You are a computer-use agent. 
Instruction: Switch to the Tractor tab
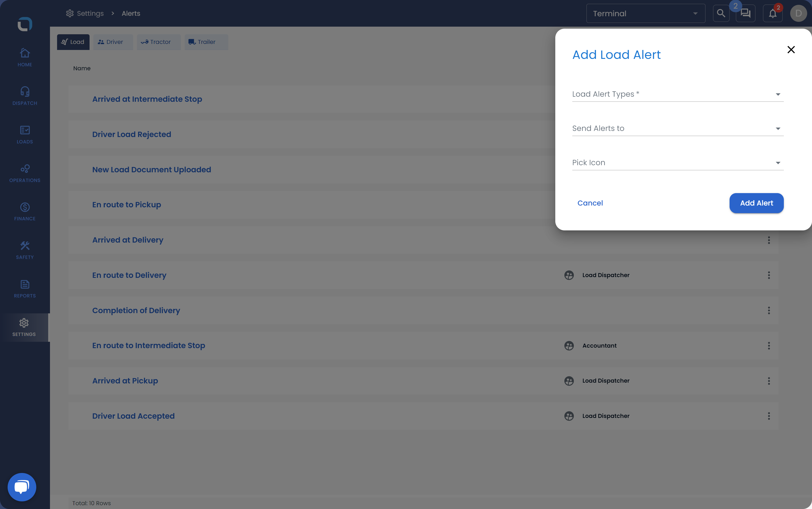pos(159,42)
